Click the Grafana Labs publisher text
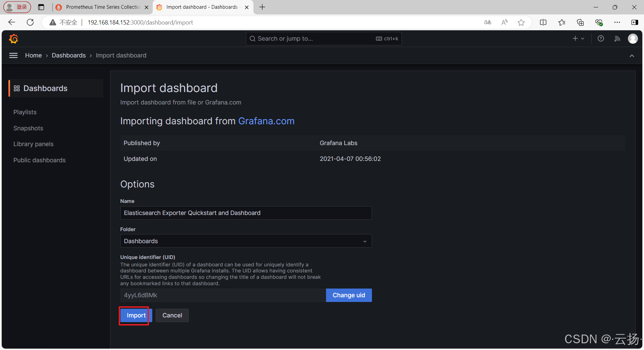 coord(338,143)
